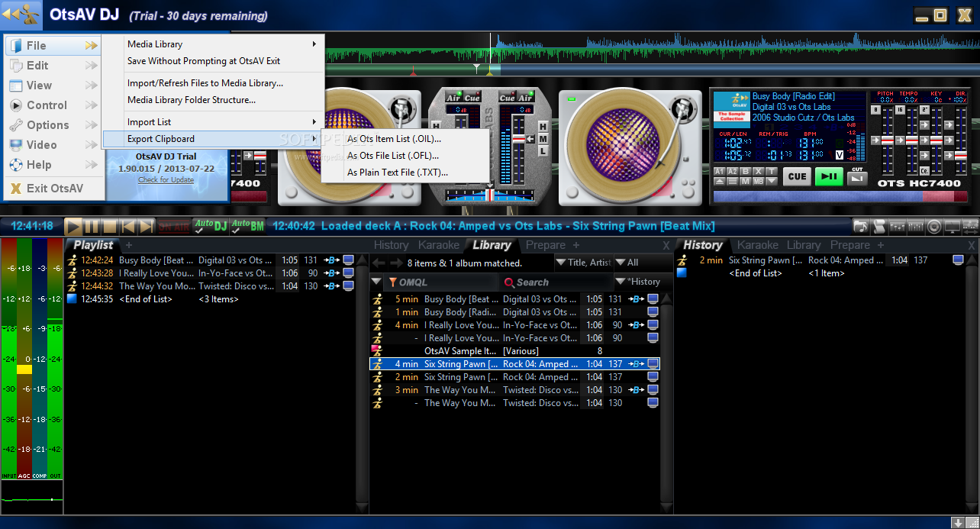Toggle the V button on right deck display
Viewport: 980px width, 529px height.
[x=840, y=155]
